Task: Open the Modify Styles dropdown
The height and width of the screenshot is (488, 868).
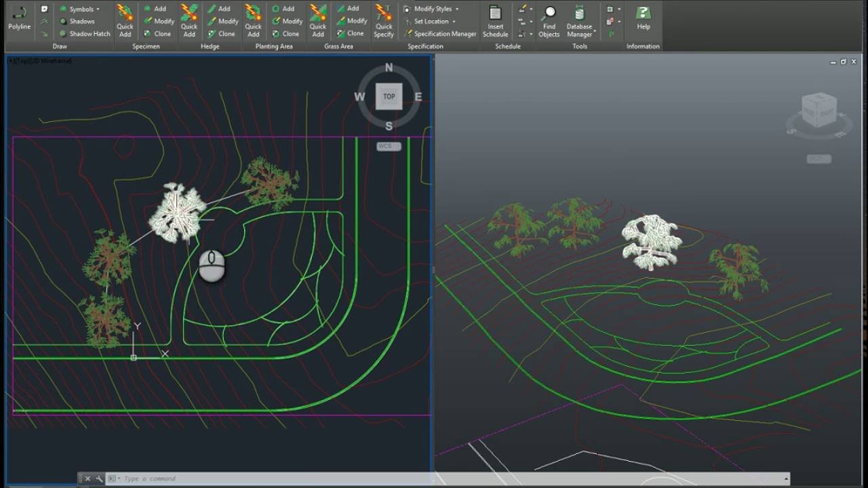Action: [431, 9]
